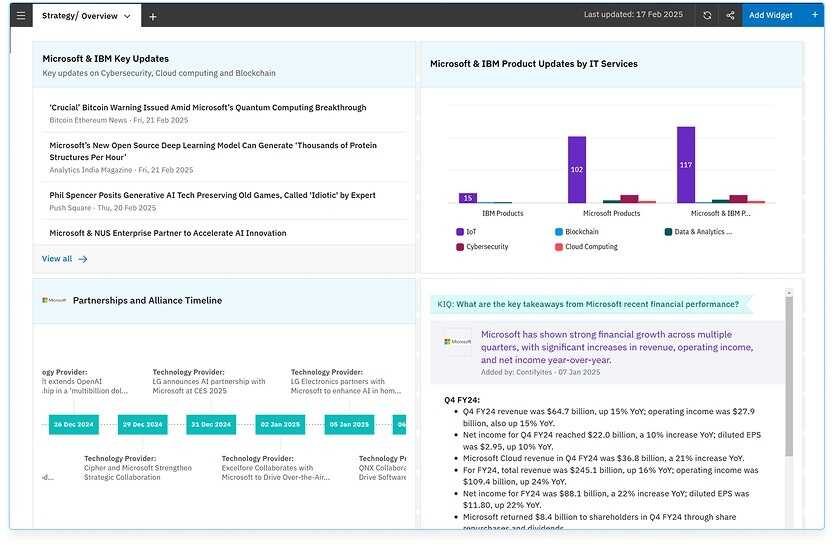This screenshot has width=833, height=544.
Task: Click the IBM Products axis label
Action: coord(503,213)
